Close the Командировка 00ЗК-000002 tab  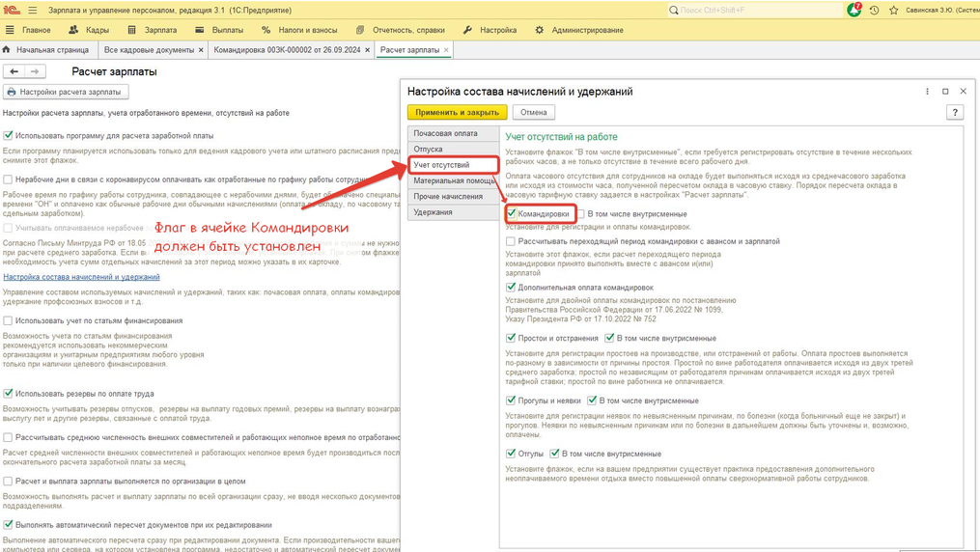click(x=367, y=50)
